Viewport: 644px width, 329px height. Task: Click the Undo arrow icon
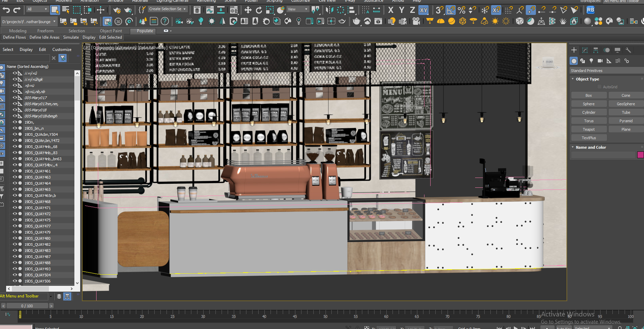point(6,10)
